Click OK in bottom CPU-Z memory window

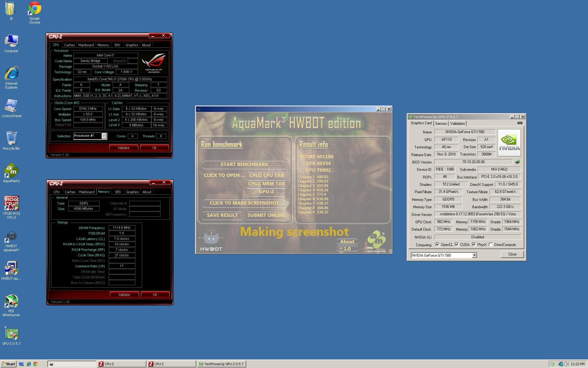(x=155, y=295)
